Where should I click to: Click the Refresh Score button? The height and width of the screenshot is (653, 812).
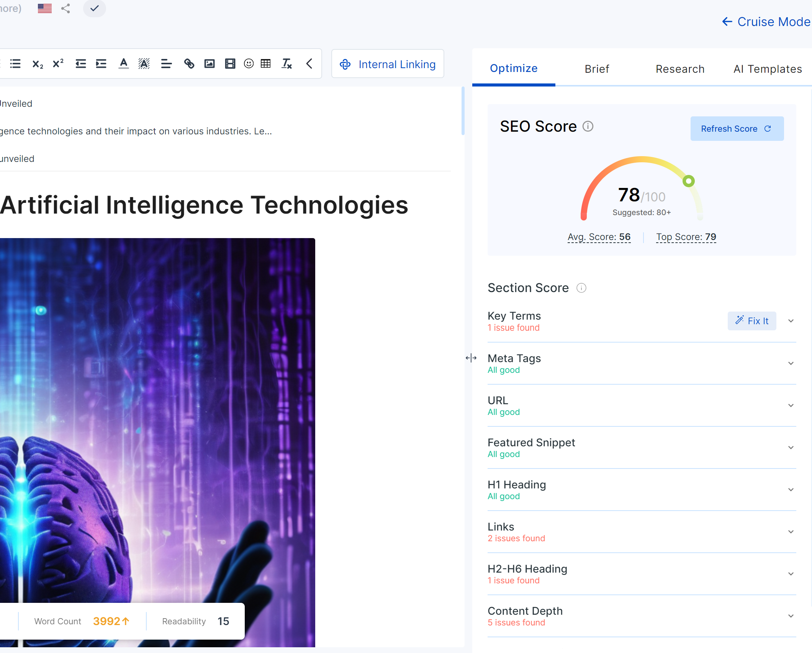(x=737, y=129)
